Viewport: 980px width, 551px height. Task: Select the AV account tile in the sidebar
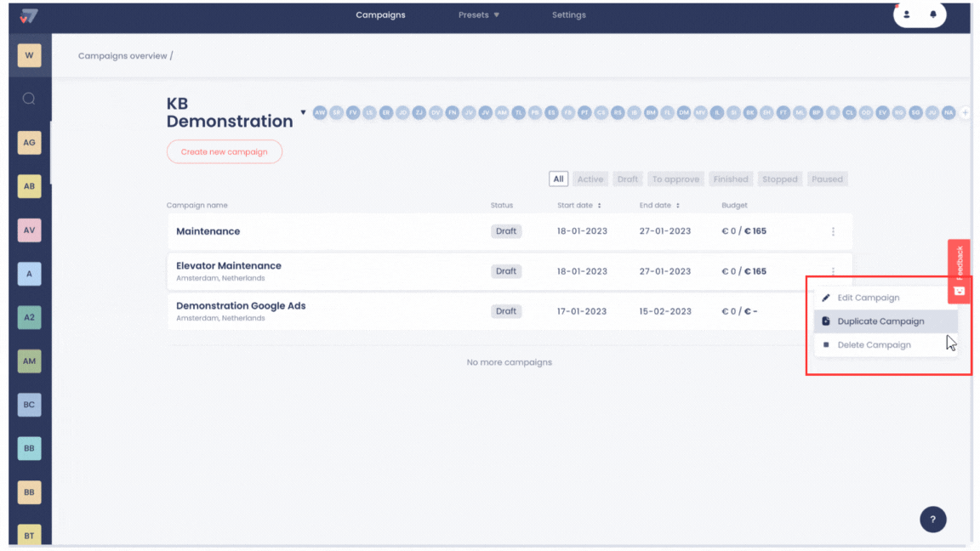pyautogui.click(x=30, y=230)
